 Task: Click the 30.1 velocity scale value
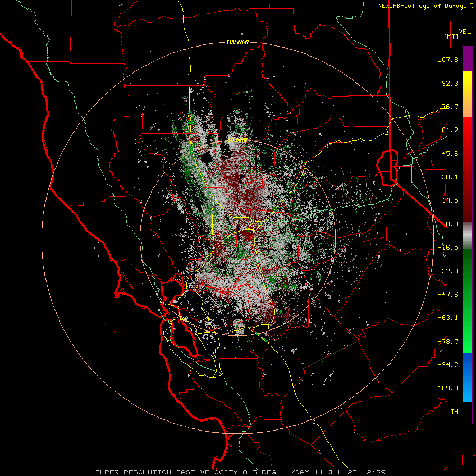click(450, 177)
